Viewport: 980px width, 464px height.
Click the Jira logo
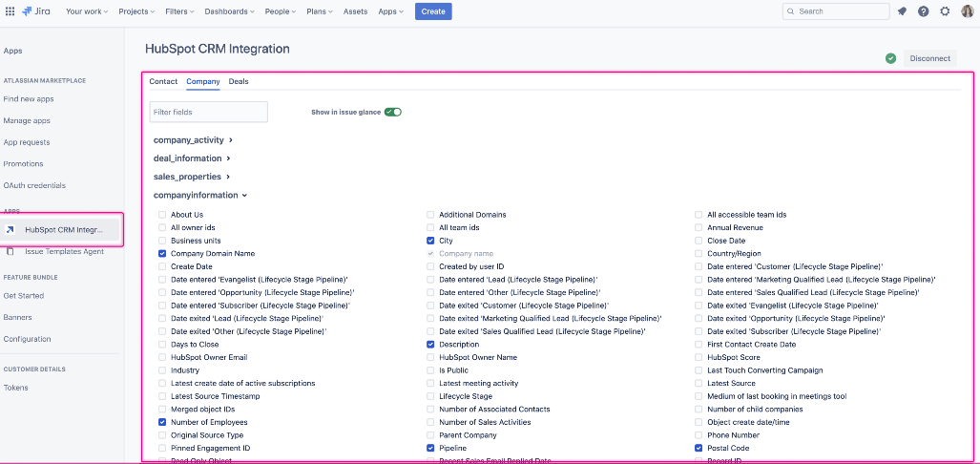pyautogui.click(x=37, y=11)
